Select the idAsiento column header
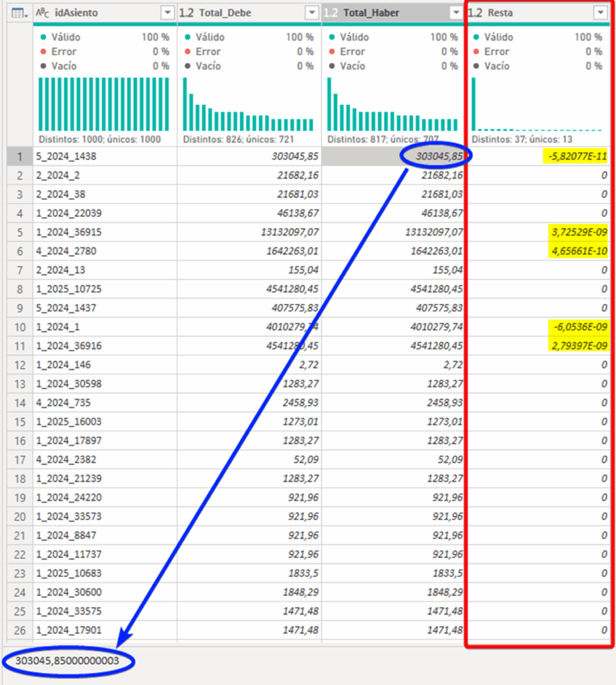Viewport: 616px width, 685px height. [105, 13]
